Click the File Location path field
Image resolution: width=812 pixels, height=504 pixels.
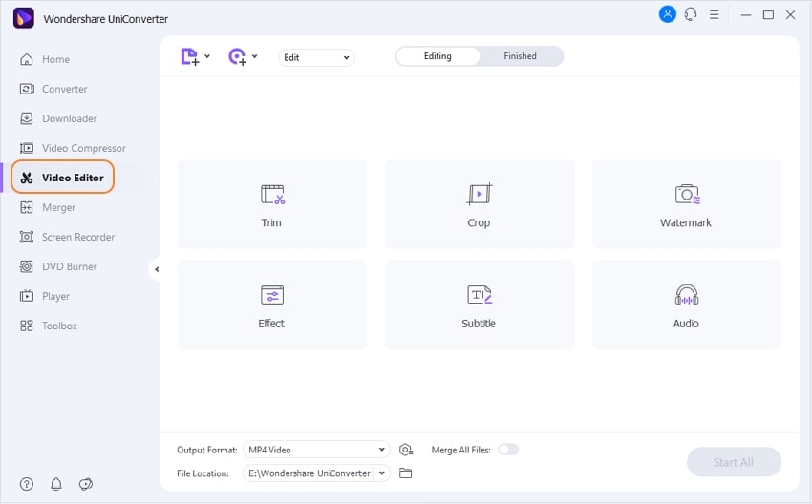click(309, 472)
